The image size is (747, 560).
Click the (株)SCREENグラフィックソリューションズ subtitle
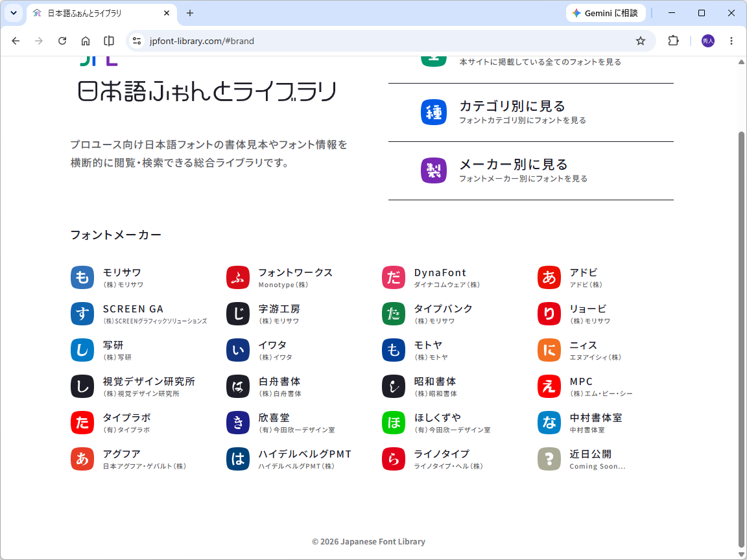click(155, 321)
